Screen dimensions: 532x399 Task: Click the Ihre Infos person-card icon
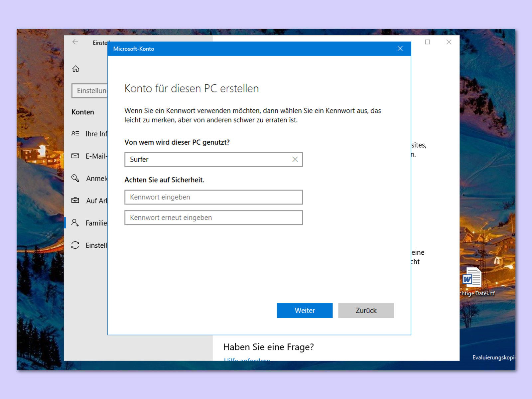(75, 133)
